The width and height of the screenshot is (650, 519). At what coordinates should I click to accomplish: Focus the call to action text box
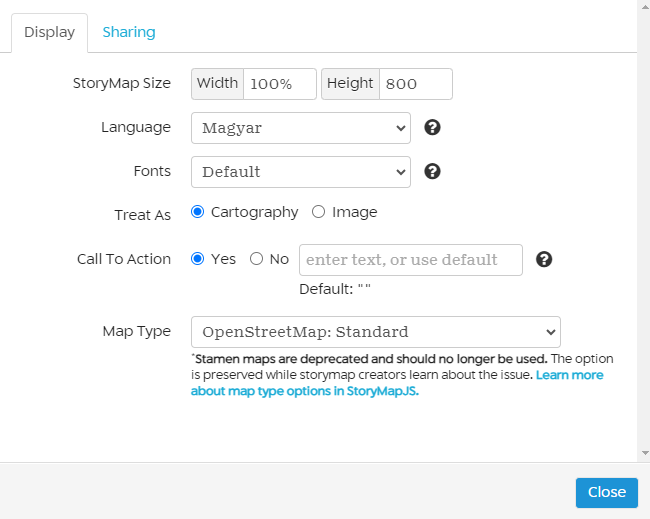point(410,259)
